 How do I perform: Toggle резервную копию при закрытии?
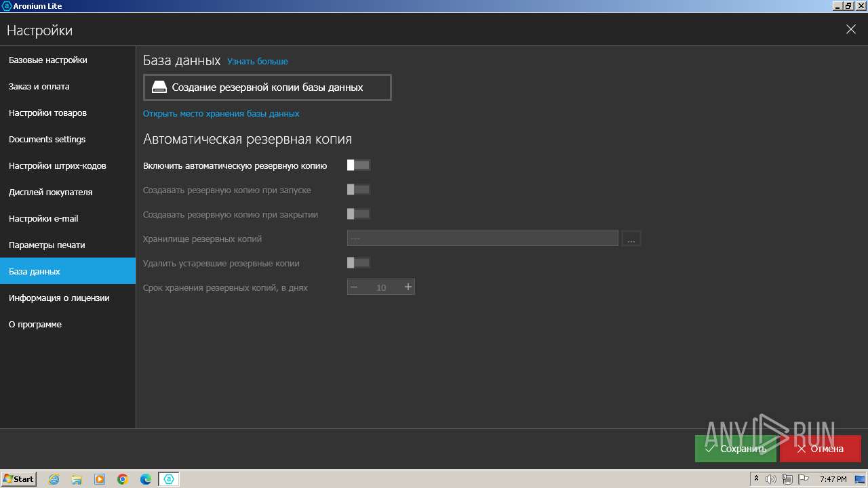tap(358, 214)
